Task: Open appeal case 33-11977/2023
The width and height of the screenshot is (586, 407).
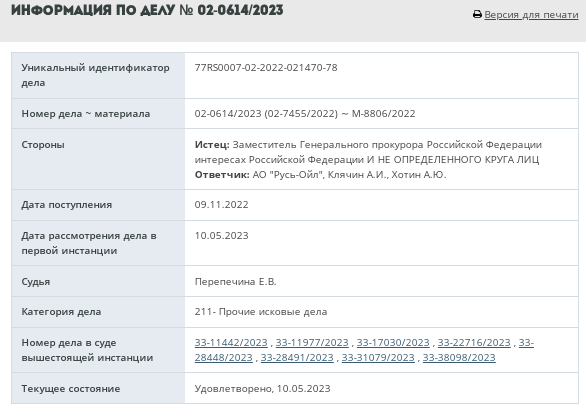Action: click(x=312, y=342)
